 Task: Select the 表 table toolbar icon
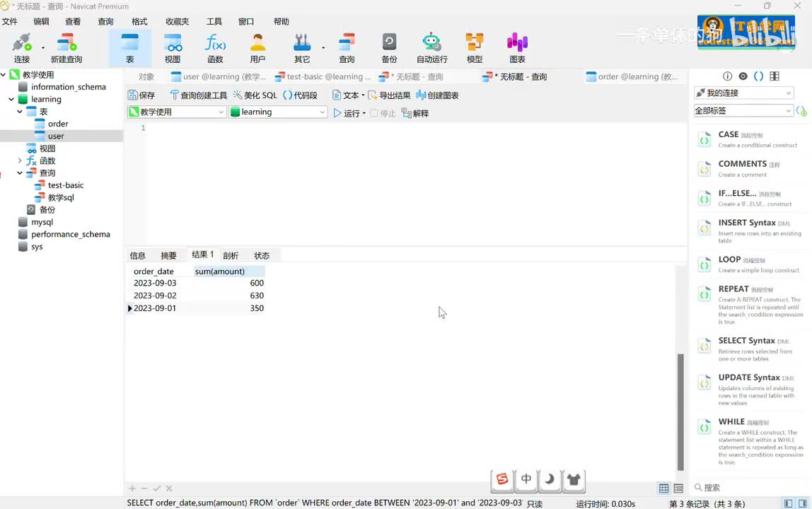pyautogui.click(x=129, y=47)
